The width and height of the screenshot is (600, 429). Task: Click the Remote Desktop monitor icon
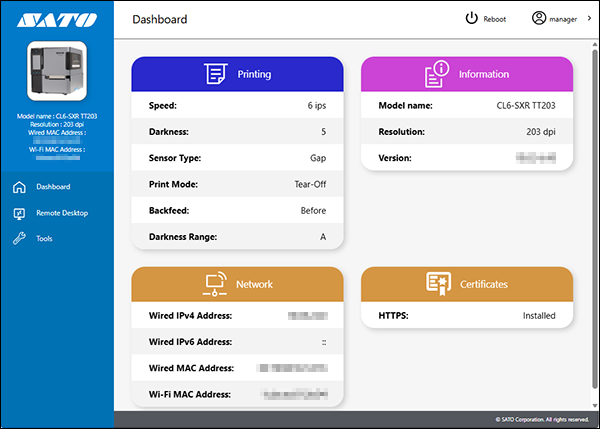tap(18, 213)
